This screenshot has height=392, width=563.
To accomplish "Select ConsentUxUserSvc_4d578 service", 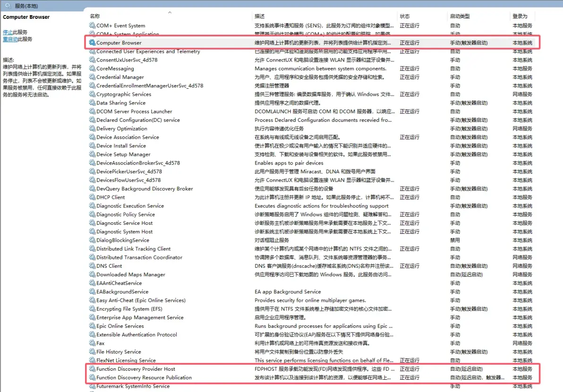I will point(311,60).
